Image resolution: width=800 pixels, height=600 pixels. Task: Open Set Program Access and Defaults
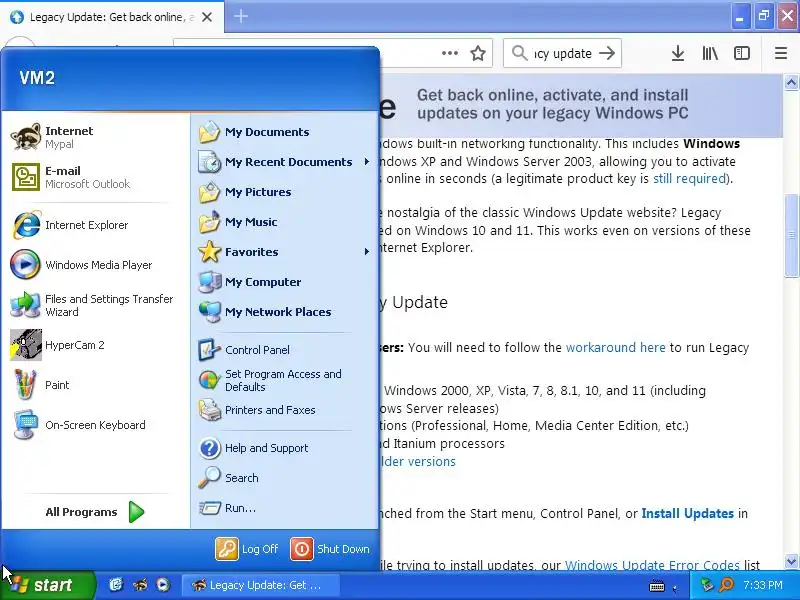[x=284, y=380]
